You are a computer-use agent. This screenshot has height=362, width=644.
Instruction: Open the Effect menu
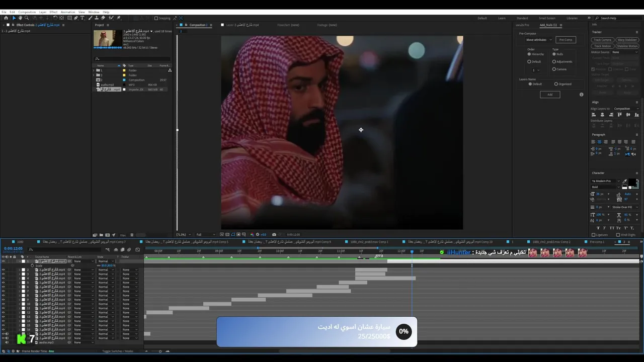pyautogui.click(x=53, y=12)
